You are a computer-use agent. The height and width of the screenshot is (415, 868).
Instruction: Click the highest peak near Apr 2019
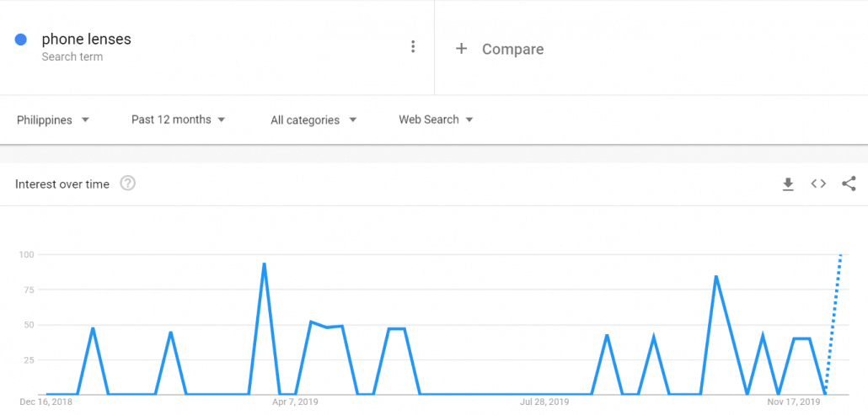265,264
